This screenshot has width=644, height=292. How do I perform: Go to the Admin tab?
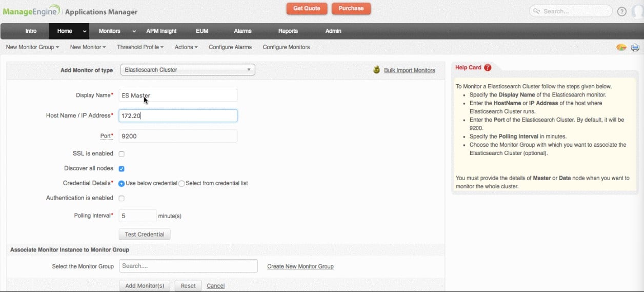coord(333,31)
